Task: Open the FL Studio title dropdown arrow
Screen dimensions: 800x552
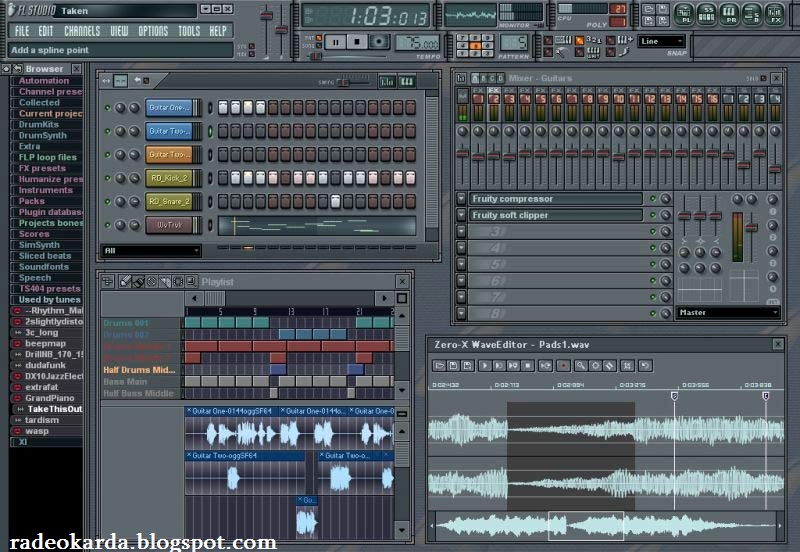Action: tap(205, 9)
